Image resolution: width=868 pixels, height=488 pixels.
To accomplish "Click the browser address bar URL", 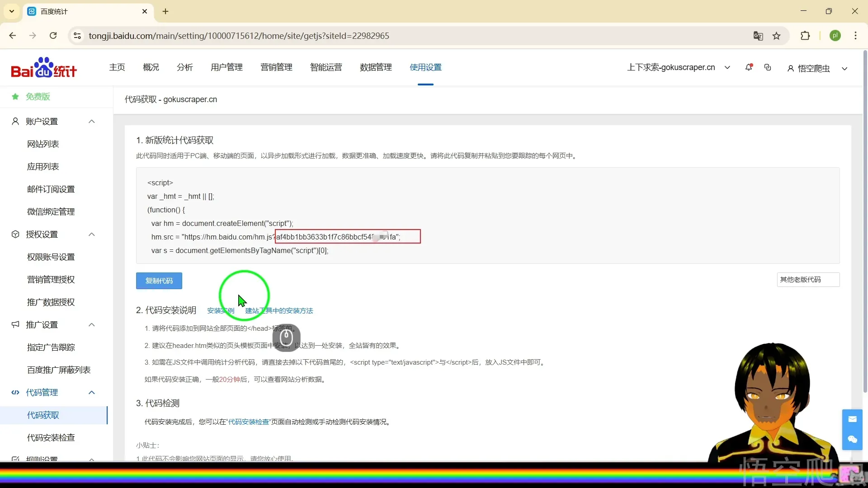I will (239, 36).
